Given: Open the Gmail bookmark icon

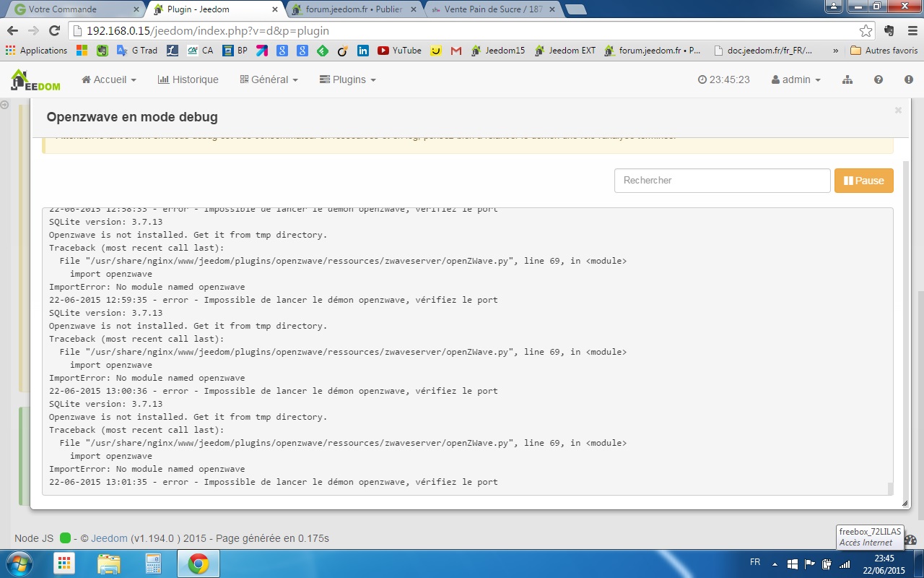Looking at the screenshot, I should coord(456,51).
